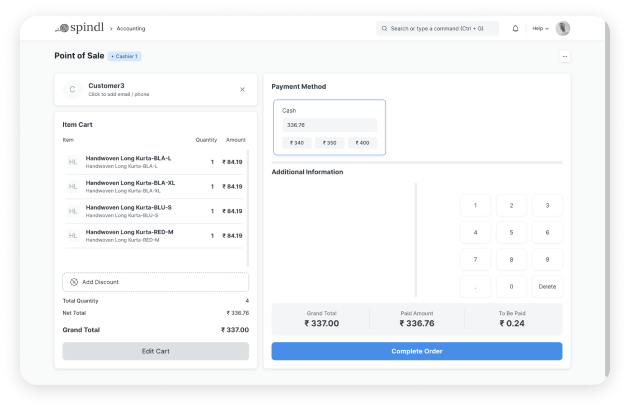This screenshot has height=409, width=630.
Task: Choose the ₹ 340 quick amount
Action: click(x=297, y=143)
